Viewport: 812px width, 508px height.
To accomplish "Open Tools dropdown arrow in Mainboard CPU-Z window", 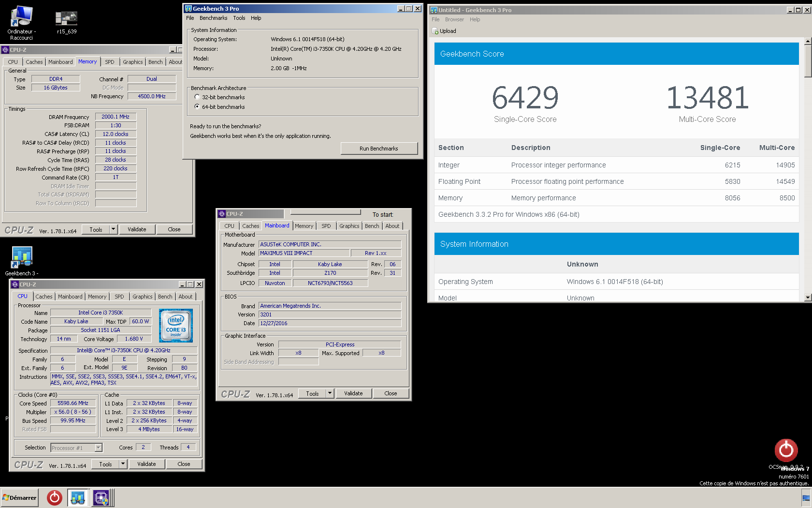I will (330, 393).
